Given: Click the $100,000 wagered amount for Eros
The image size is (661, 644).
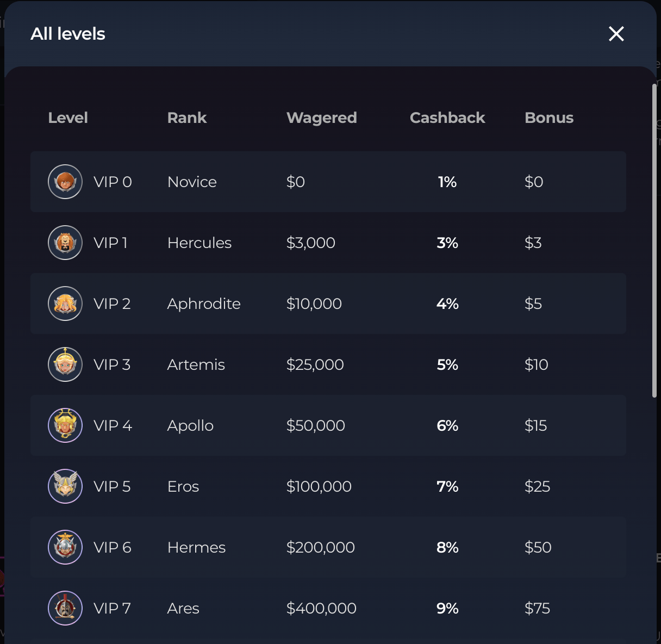Looking at the screenshot, I should pyautogui.click(x=319, y=486).
